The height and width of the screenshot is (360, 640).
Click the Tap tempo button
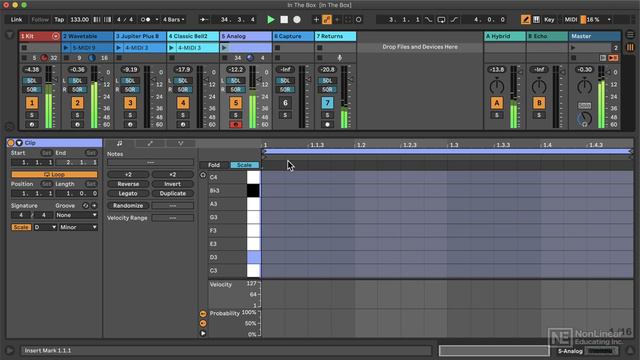coord(59,20)
